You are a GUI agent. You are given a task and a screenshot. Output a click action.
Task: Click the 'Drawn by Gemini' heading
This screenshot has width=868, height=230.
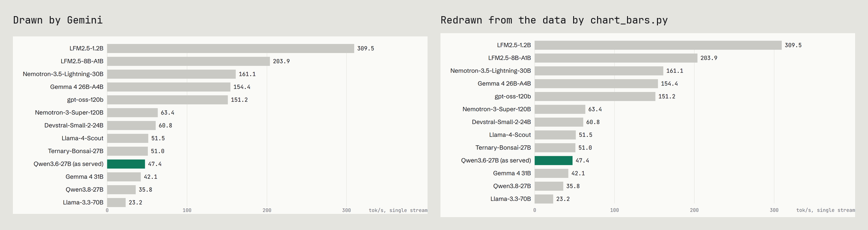(x=58, y=20)
